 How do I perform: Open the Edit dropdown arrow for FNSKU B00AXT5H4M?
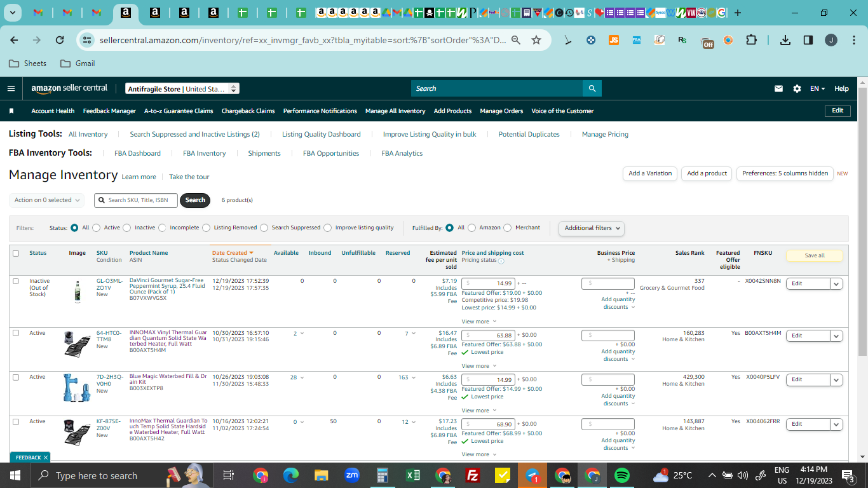click(x=836, y=336)
